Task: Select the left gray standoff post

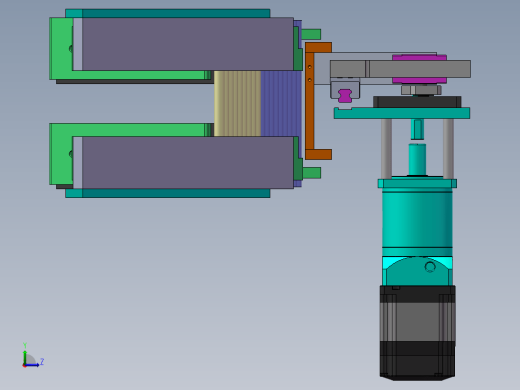Action: tap(386, 148)
